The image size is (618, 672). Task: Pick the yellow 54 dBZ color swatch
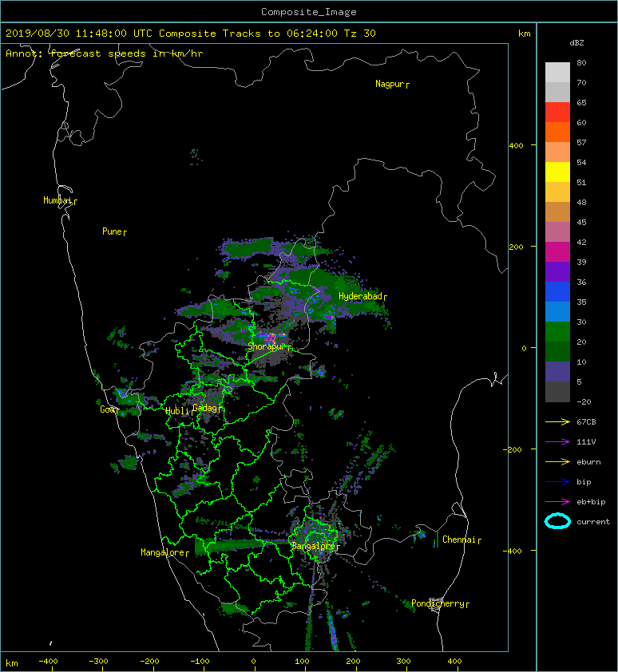pyautogui.click(x=557, y=172)
